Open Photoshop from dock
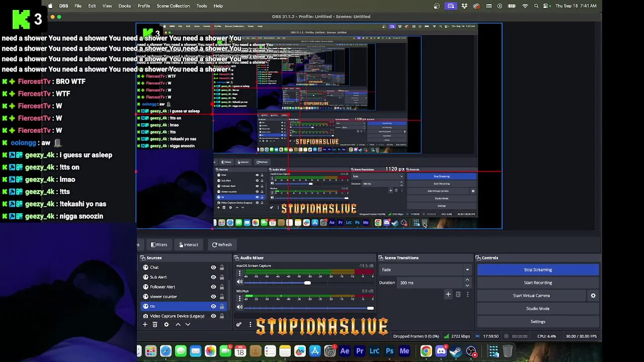644x362 pixels. (x=389, y=351)
